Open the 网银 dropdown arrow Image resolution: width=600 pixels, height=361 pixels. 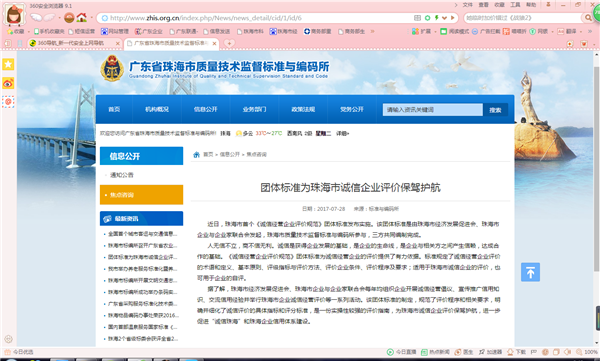(553, 32)
